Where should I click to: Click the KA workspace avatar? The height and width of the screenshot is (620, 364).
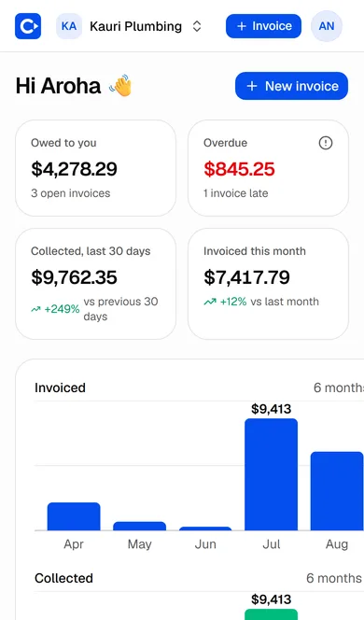(69, 26)
